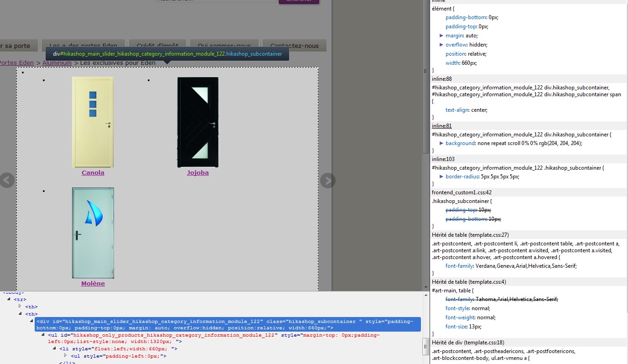Follow the Canola product link
This screenshot has width=628, height=364.
pyautogui.click(x=93, y=173)
